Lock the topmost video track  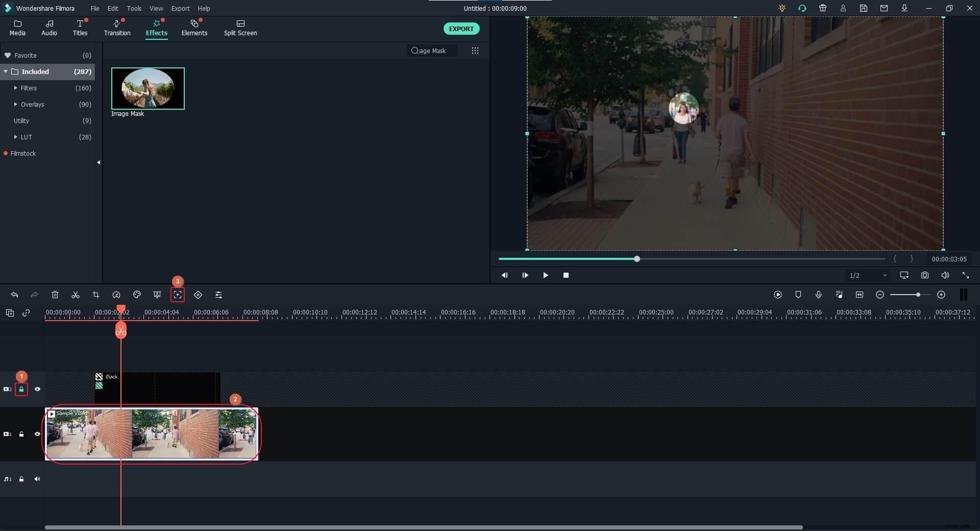point(22,389)
